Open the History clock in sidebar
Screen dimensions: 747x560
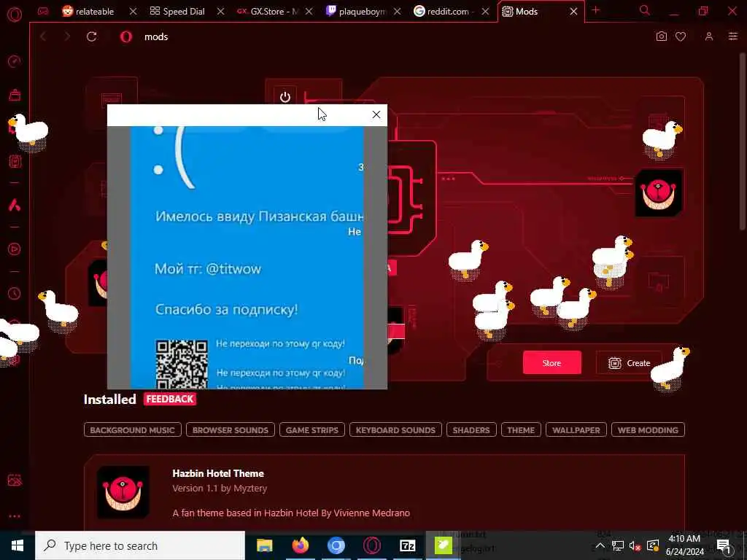click(x=15, y=293)
